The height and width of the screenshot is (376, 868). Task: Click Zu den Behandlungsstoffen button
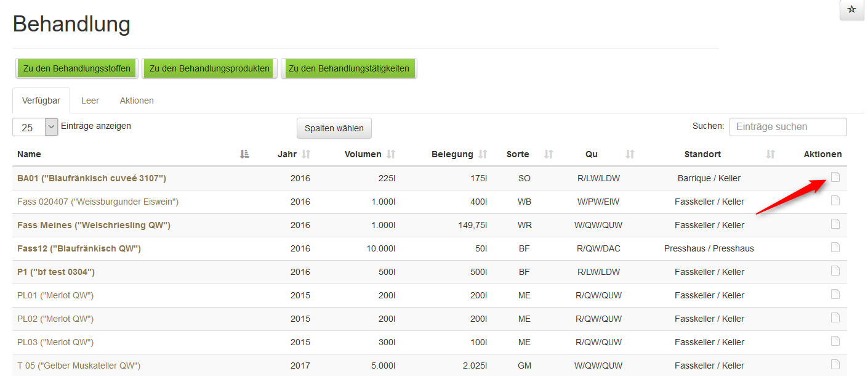pos(77,68)
